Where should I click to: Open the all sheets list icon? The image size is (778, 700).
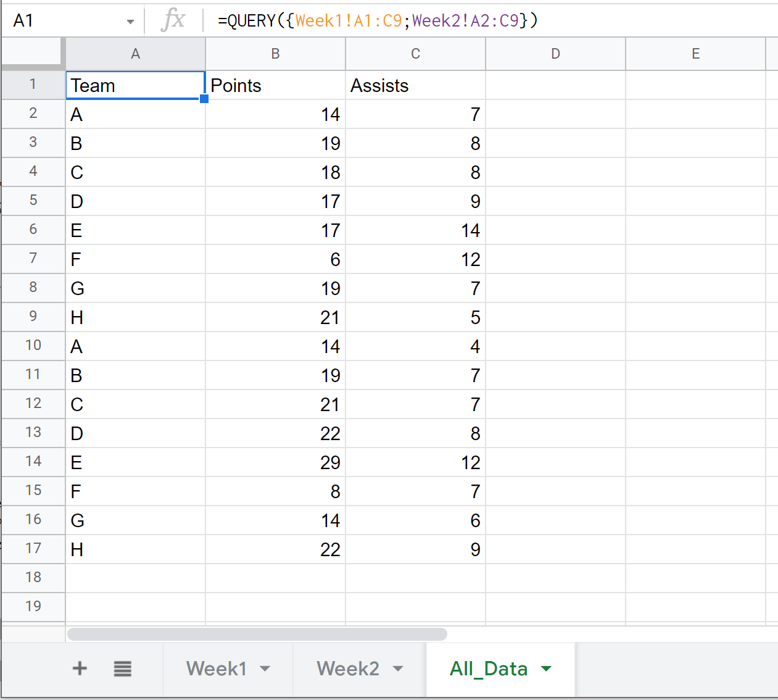[x=122, y=669]
